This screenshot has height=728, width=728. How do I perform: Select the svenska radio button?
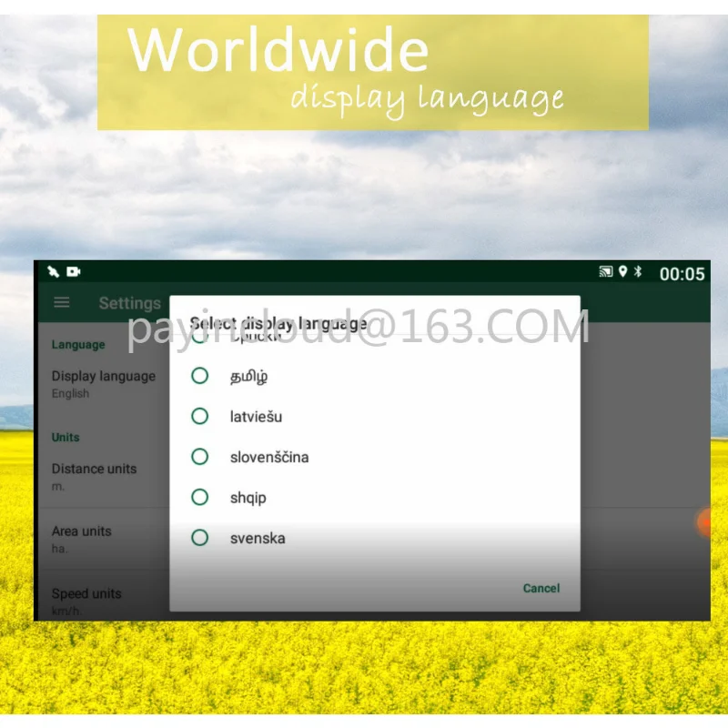[199, 538]
